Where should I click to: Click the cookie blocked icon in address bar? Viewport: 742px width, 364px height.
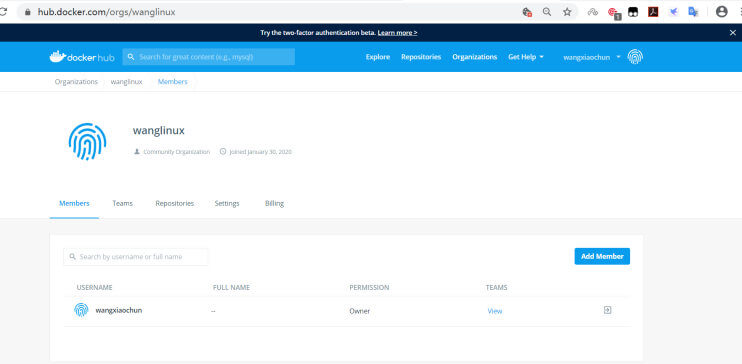click(x=527, y=12)
